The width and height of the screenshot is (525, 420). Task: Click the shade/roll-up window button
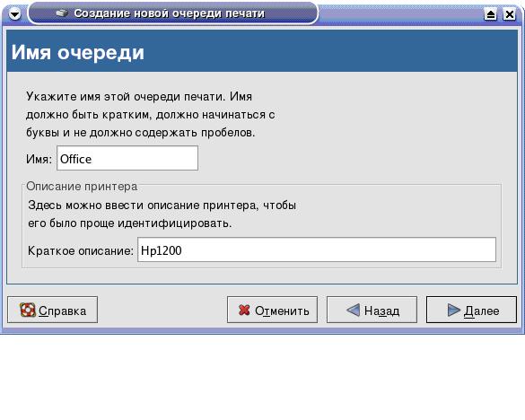(491, 14)
